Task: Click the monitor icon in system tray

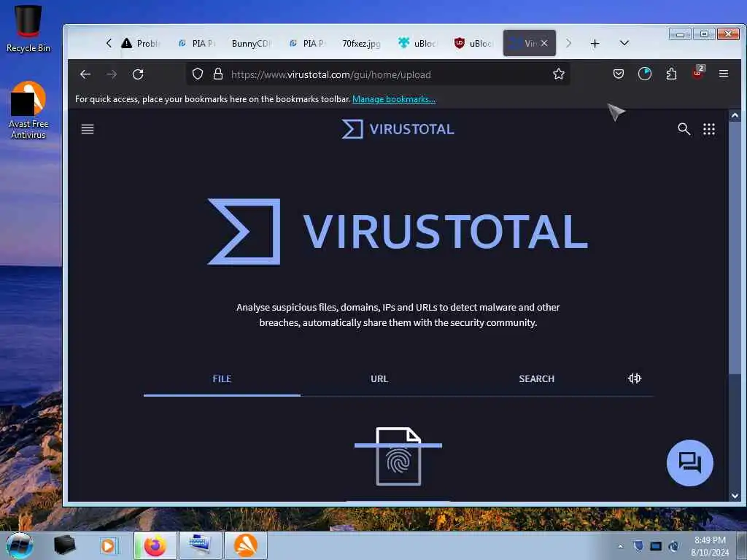Action: click(656, 546)
